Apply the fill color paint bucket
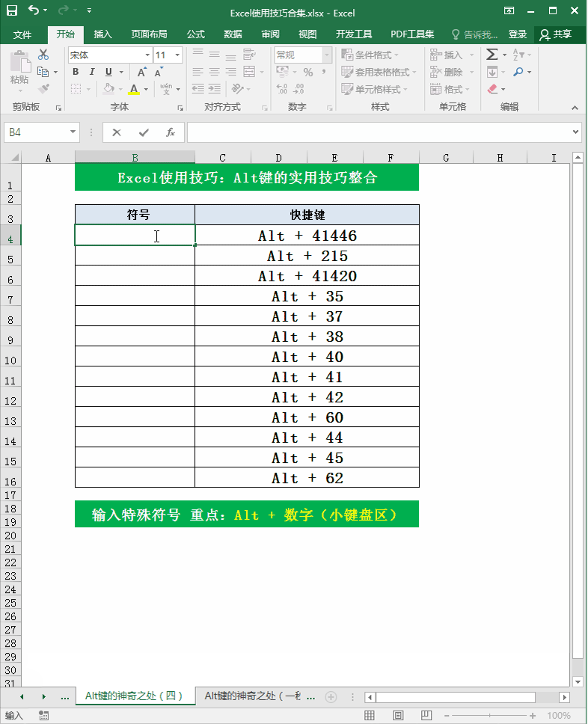 pos(108,88)
